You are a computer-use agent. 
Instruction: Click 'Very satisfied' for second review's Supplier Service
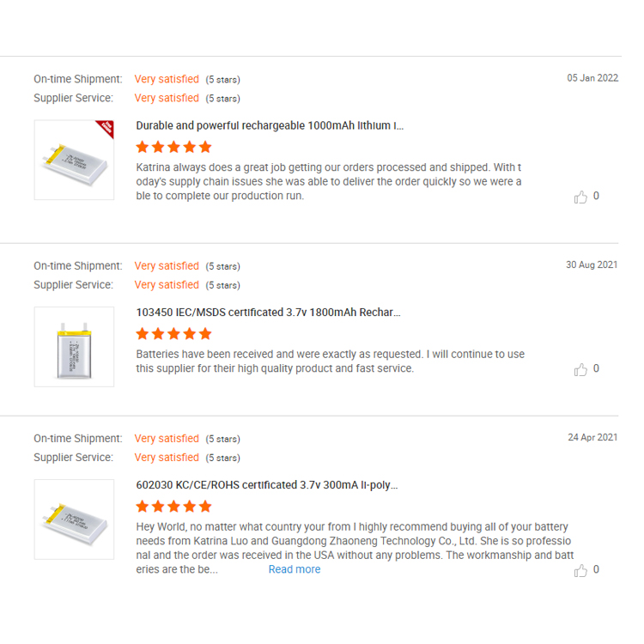pyautogui.click(x=167, y=285)
